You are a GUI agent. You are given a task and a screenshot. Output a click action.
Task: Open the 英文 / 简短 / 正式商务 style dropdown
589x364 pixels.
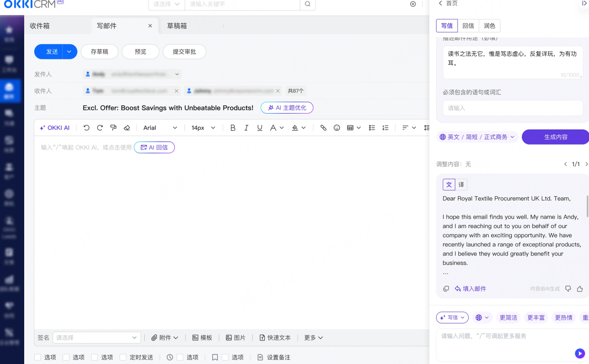pos(477,137)
